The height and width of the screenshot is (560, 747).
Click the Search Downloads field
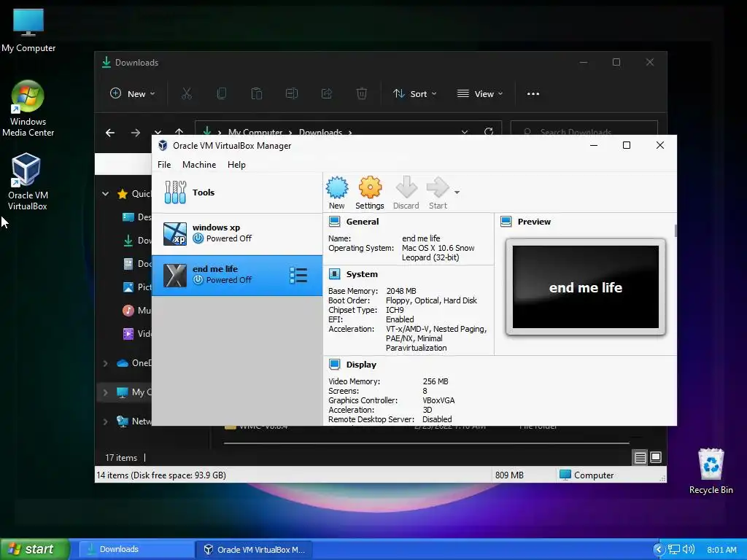(584, 128)
